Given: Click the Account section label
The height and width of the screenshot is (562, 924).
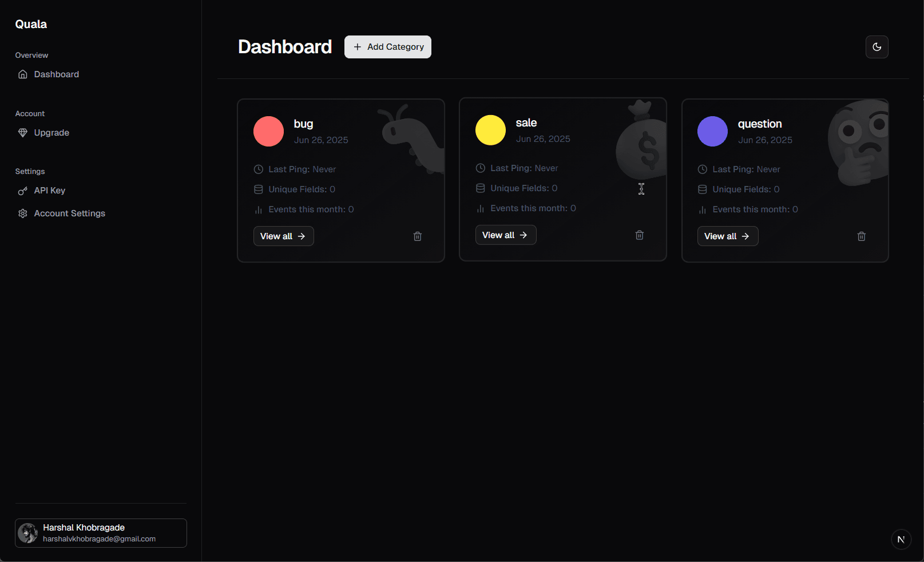Looking at the screenshot, I should pos(30,114).
